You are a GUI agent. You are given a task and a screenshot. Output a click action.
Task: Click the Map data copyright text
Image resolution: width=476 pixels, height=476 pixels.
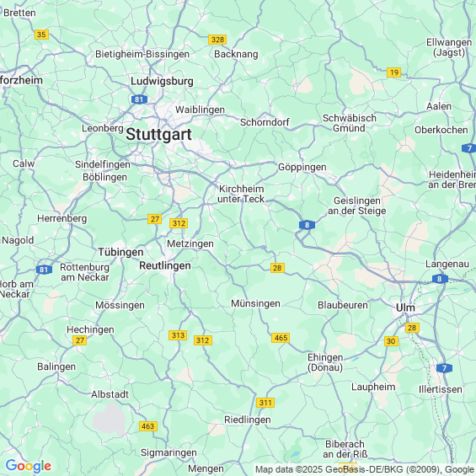[365, 469]
